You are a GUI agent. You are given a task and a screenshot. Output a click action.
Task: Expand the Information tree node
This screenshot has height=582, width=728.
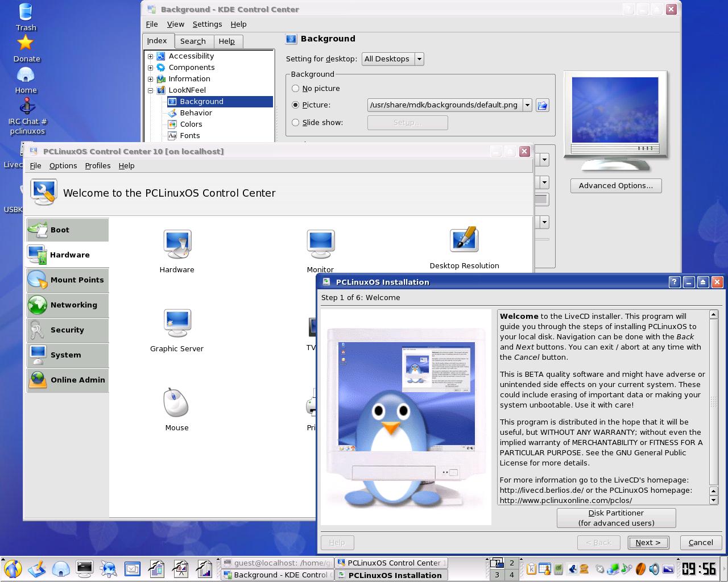[150, 79]
